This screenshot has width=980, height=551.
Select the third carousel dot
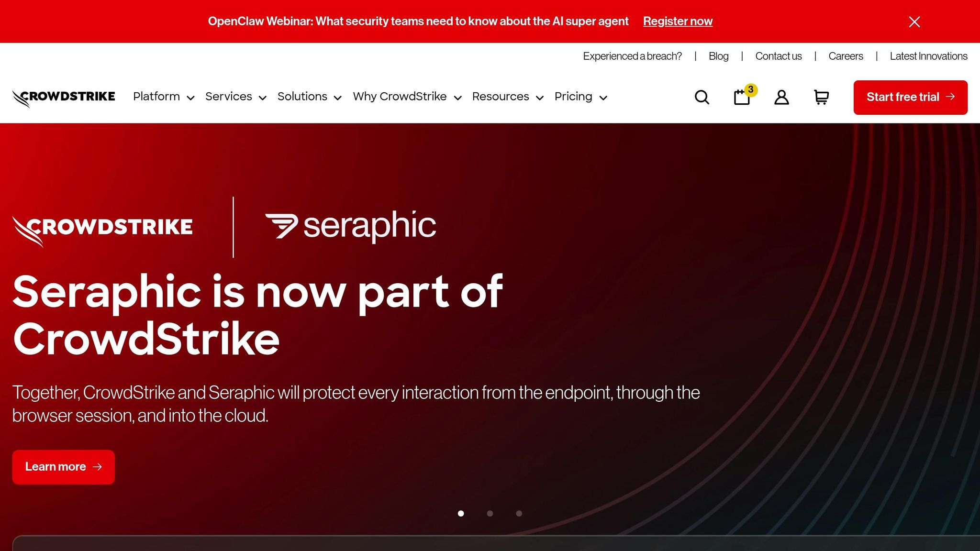(519, 513)
